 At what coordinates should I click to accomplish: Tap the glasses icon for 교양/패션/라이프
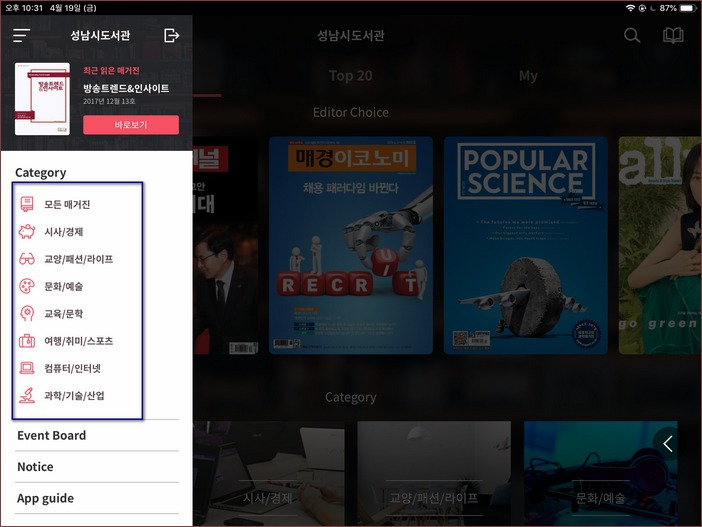tap(27, 259)
